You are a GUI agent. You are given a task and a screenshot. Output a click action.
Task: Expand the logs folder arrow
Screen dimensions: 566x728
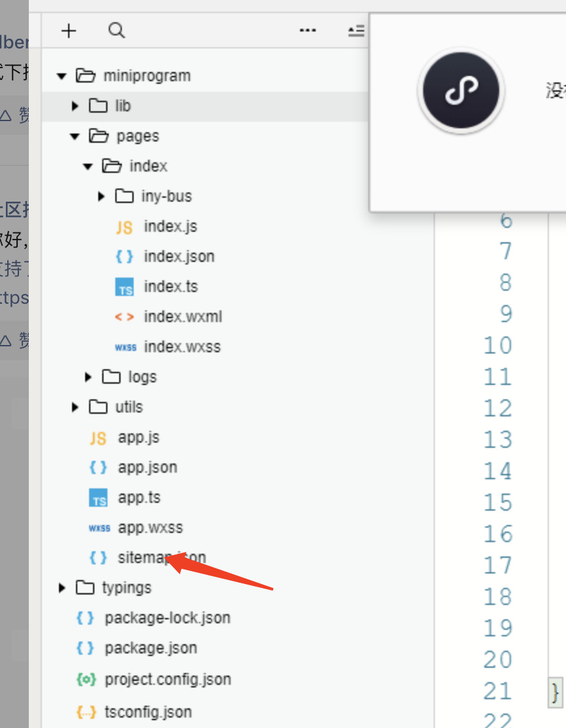coord(88,377)
